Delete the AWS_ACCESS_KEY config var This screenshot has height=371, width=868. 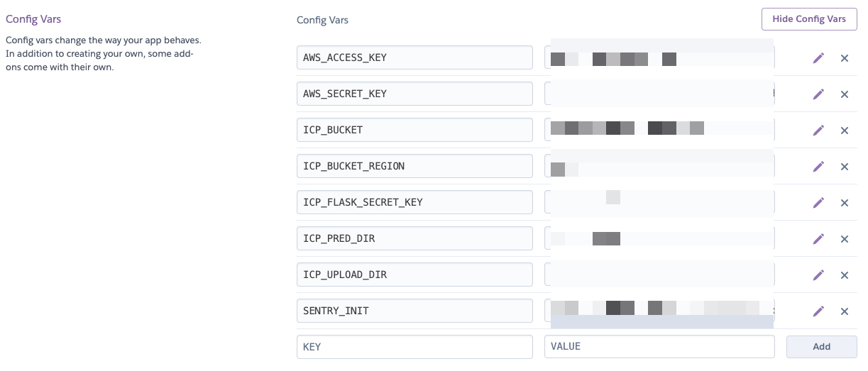[x=845, y=58]
